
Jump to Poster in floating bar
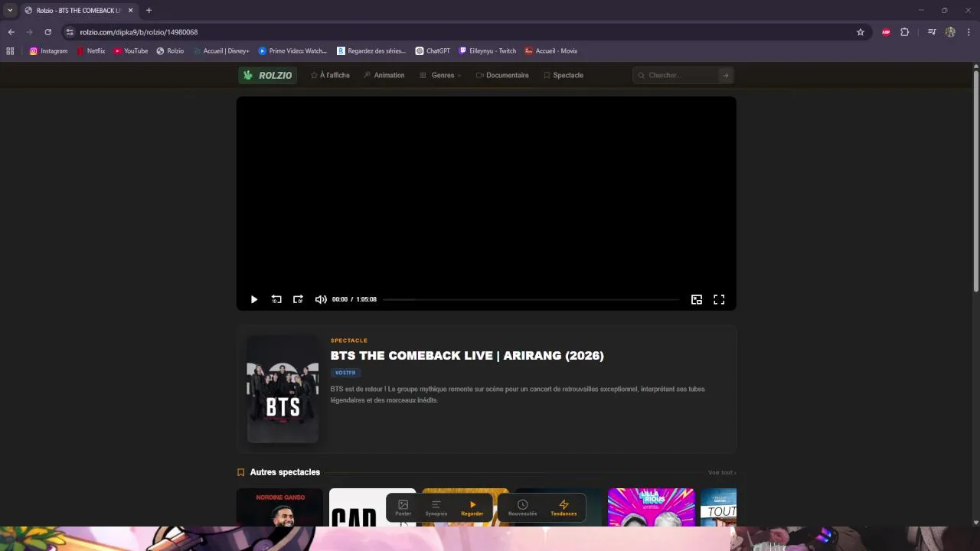tap(403, 507)
